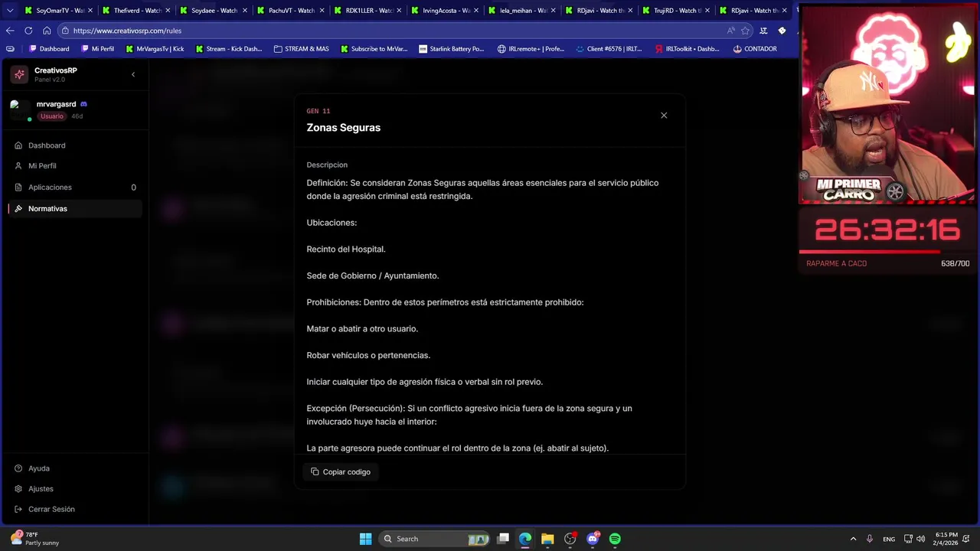The image size is (980, 551).
Task: Open the Subscribe to MrVar bookmark
Action: pos(373,49)
